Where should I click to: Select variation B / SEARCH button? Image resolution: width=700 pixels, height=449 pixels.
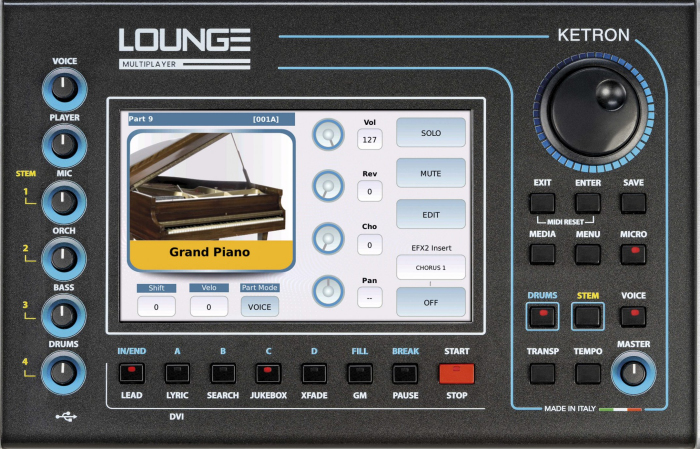(223, 374)
